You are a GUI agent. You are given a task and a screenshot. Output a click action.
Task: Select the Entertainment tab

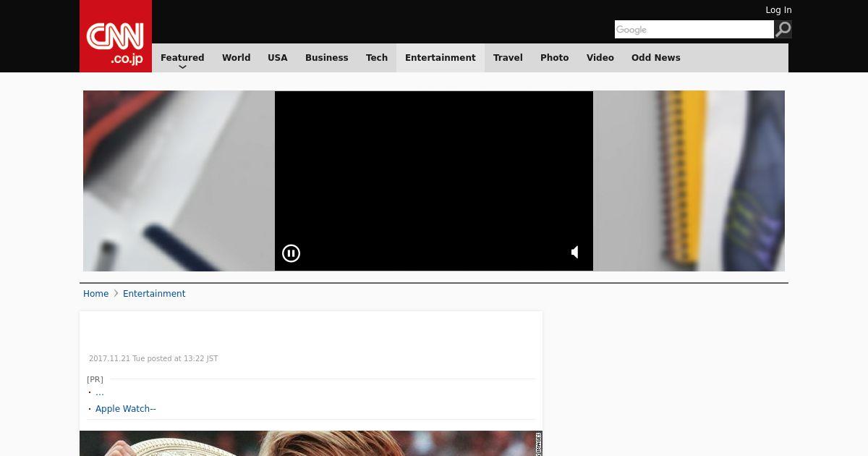(x=441, y=58)
